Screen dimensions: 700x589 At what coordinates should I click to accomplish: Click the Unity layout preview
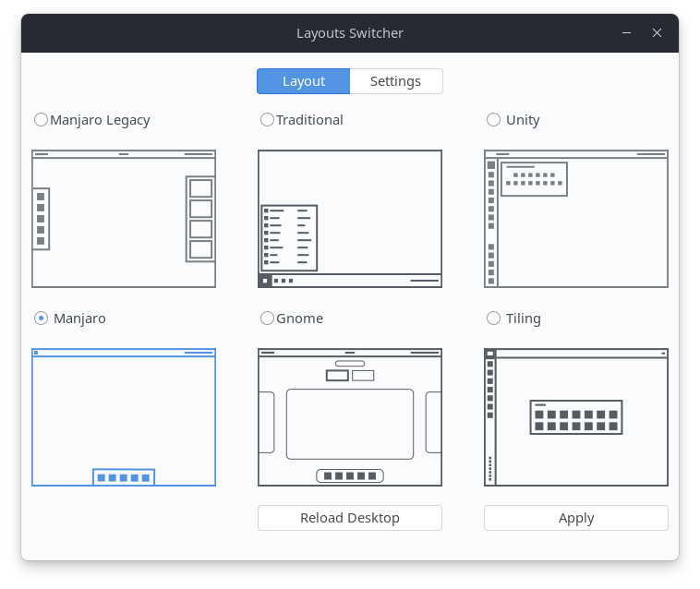(576, 219)
